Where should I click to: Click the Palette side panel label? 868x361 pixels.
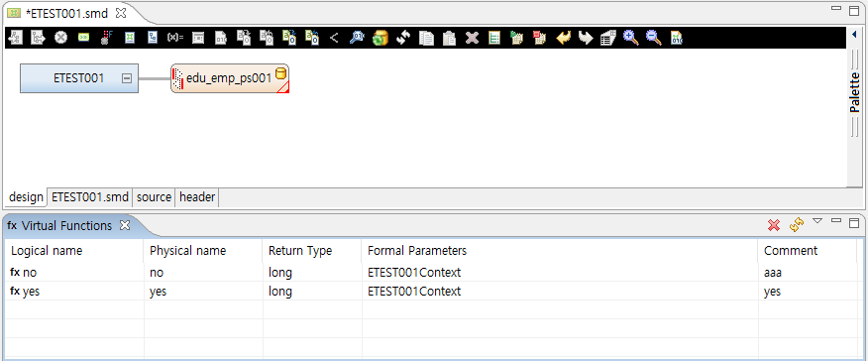tap(855, 91)
